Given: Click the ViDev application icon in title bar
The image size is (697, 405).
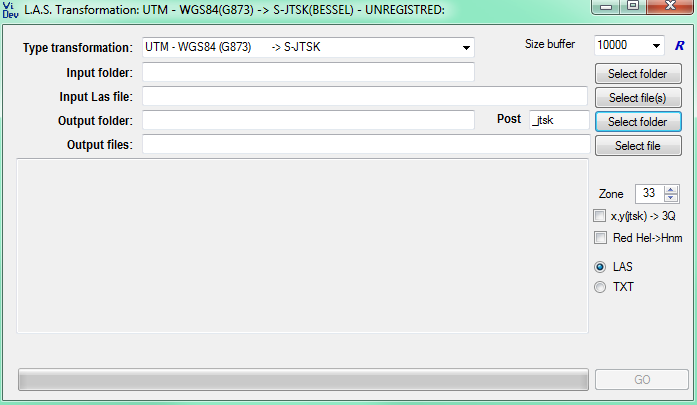Looking at the screenshot, I should (10, 9).
